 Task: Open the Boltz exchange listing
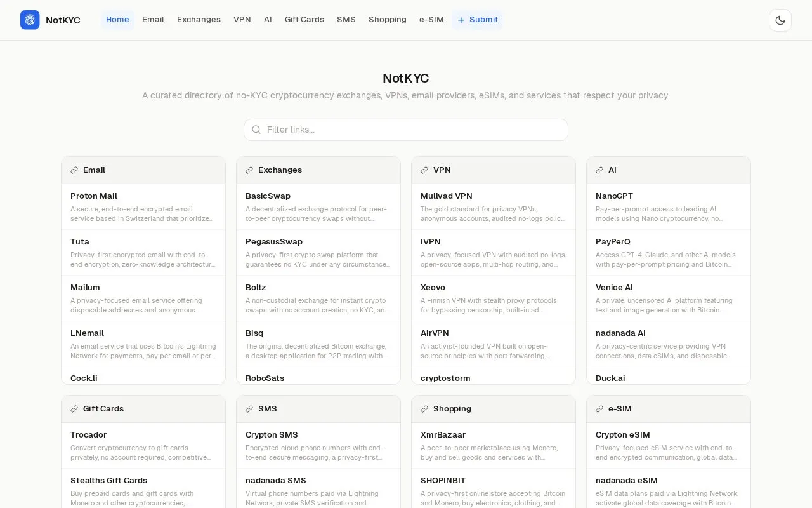click(318, 298)
